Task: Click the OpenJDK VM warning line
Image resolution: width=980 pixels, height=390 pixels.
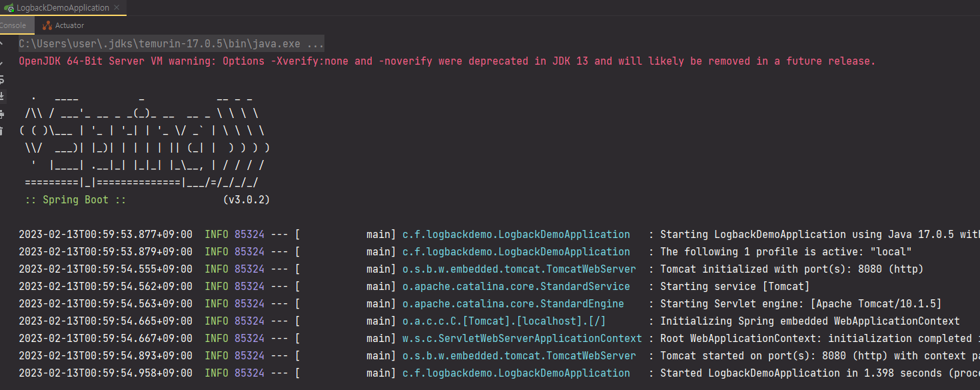Action: click(447, 61)
